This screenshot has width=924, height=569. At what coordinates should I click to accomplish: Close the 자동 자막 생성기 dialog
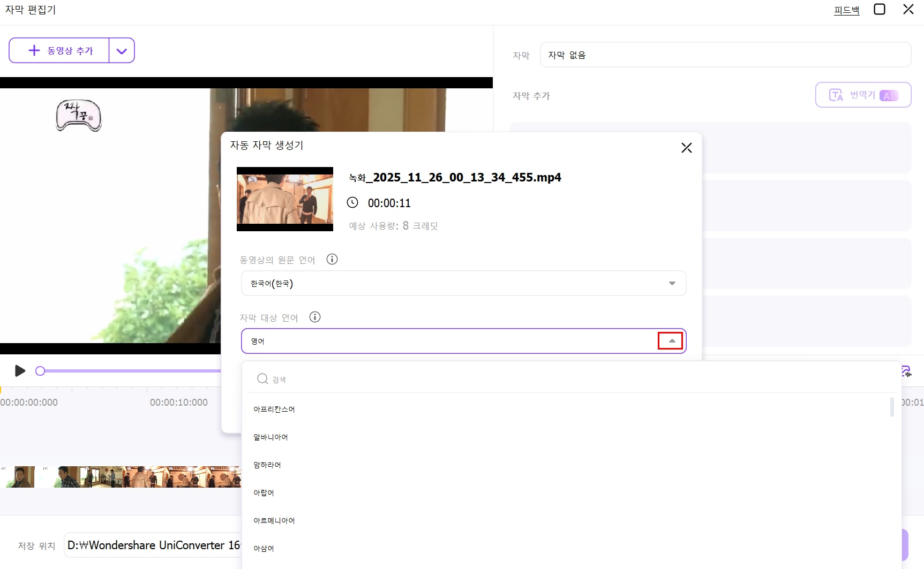tap(686, 147)
